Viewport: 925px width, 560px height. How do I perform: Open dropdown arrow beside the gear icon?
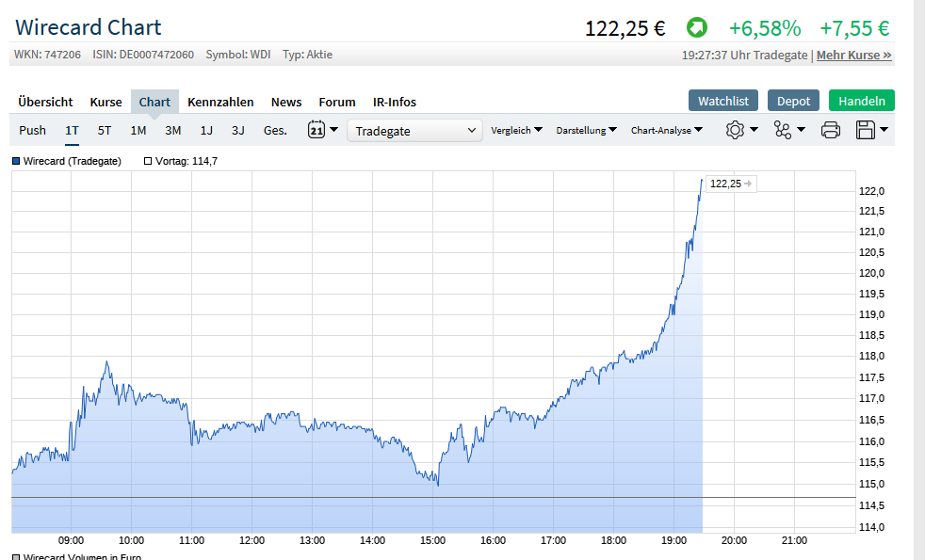(x=754, y=130)
